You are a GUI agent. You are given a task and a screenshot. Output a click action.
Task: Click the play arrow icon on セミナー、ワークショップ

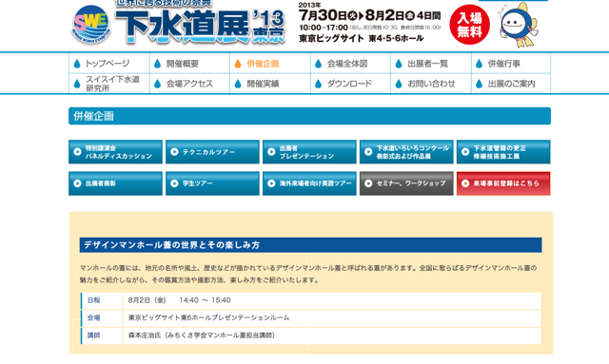(x=368, y=183)
